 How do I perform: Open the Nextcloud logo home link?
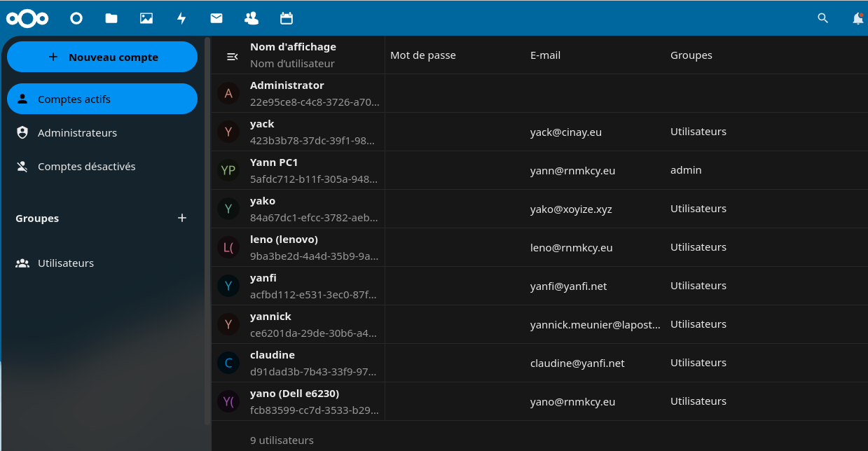coord(27,18)
